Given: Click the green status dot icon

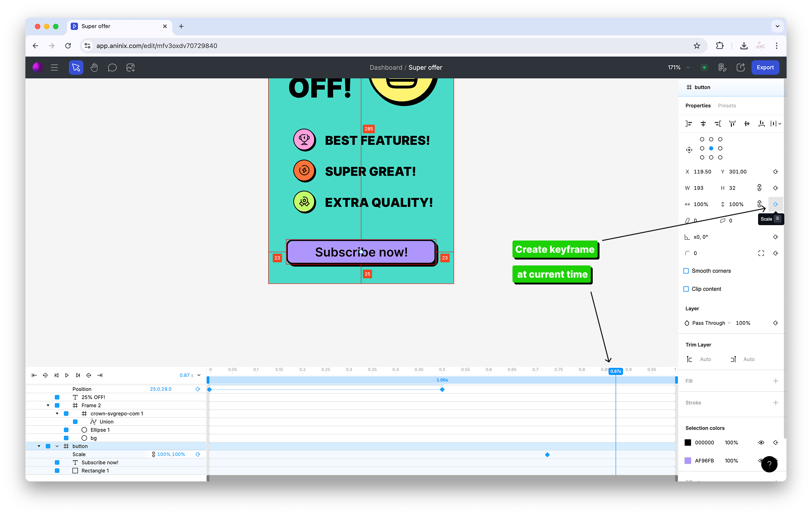Looking at the screenshot, I should [x=704, y=67].
